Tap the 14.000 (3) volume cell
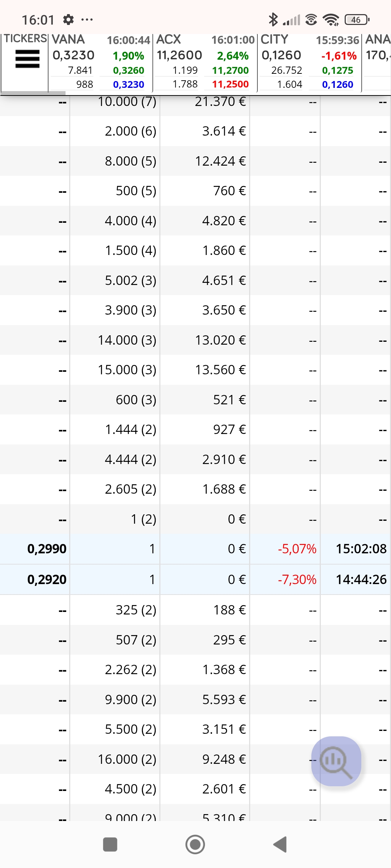Image resolution: width=391 pixels, height=868 pixels. tap(127, 340)
